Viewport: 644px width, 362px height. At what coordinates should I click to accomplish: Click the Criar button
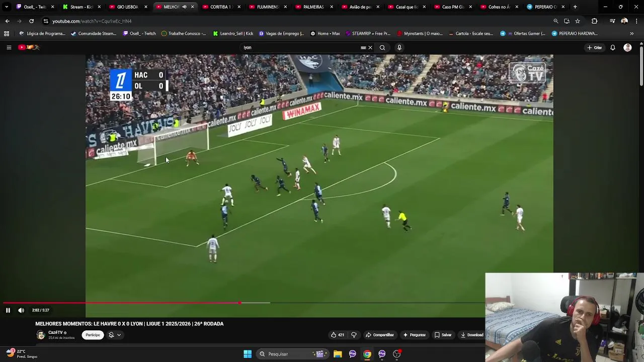(x=594, y=48)
